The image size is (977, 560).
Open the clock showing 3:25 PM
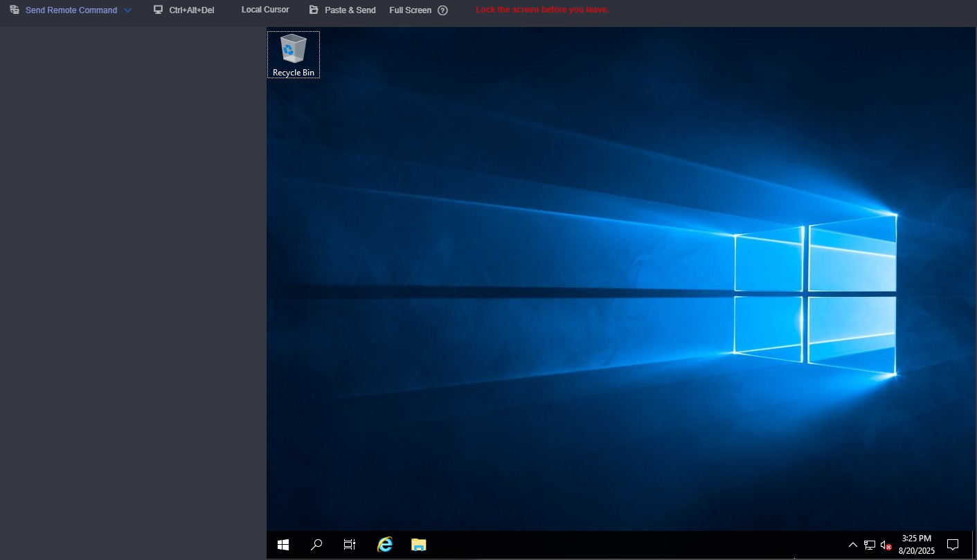coord(917,545)
